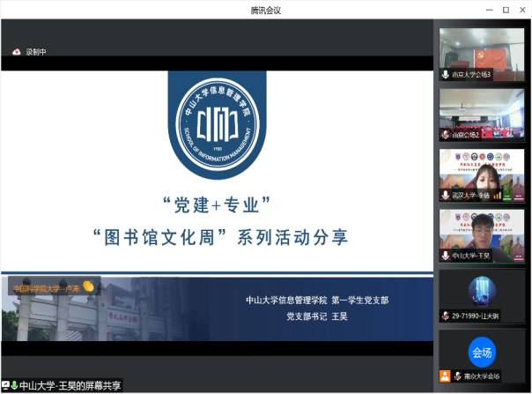This screenshot has width=532, height=394.
Task: Click microphone icon on 南京大学会场3 tile
Action: coord(446,75)
